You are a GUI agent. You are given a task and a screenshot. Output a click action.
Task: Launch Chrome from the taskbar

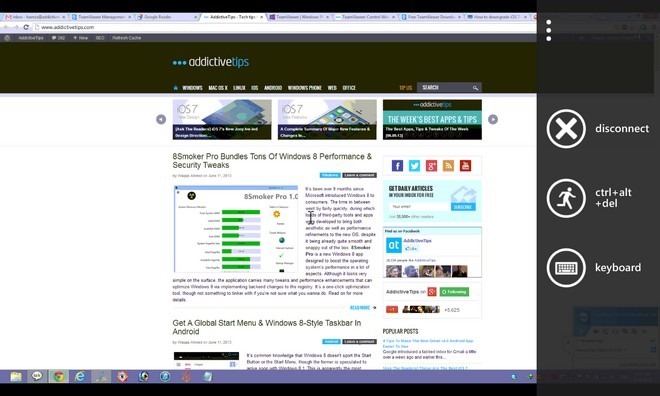coord(59,376)
